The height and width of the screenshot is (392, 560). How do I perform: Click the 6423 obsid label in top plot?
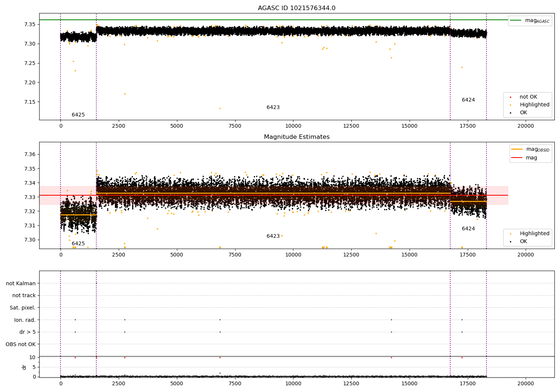pyautogui.click(x=273, y=108)
